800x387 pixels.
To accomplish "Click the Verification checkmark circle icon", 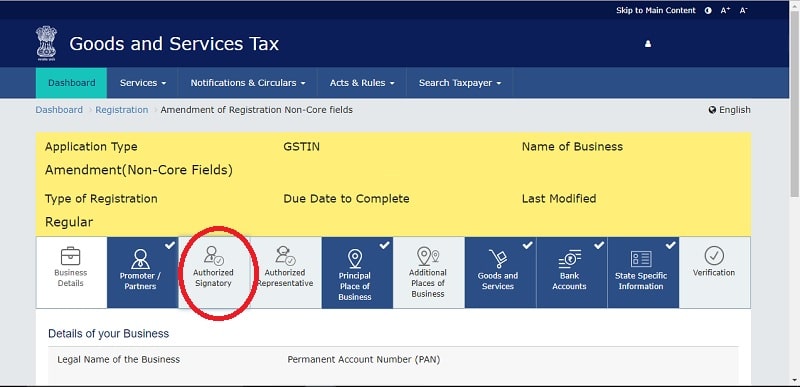I will pyautogui.click(x=714, y=255).
